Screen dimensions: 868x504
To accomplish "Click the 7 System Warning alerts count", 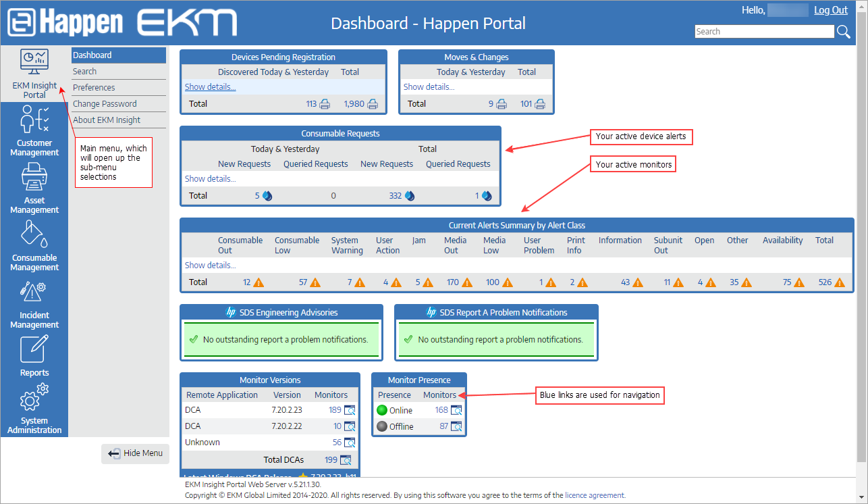I will [x=350, y=282].
